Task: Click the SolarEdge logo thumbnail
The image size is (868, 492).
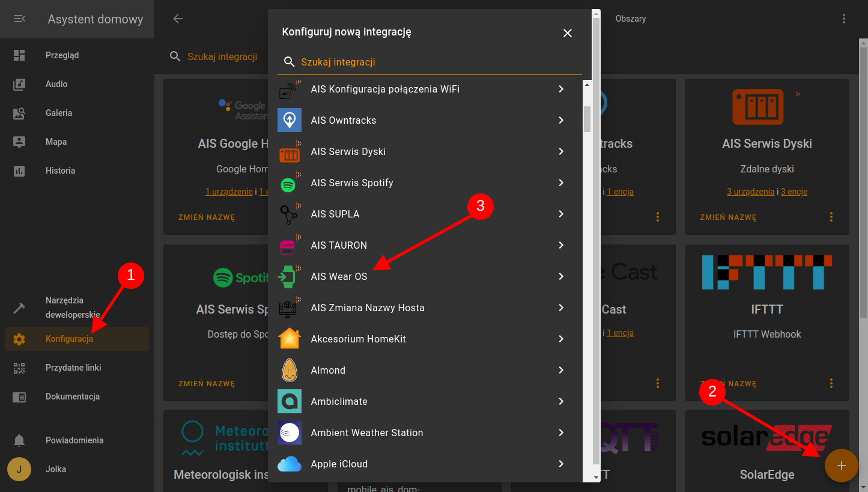Action: (x=767, y=437)
